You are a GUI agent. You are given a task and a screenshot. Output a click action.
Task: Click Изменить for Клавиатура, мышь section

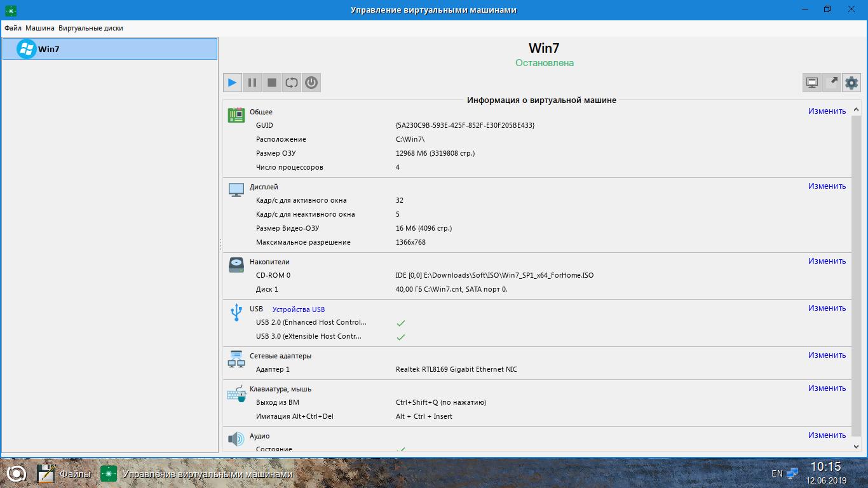827,388
